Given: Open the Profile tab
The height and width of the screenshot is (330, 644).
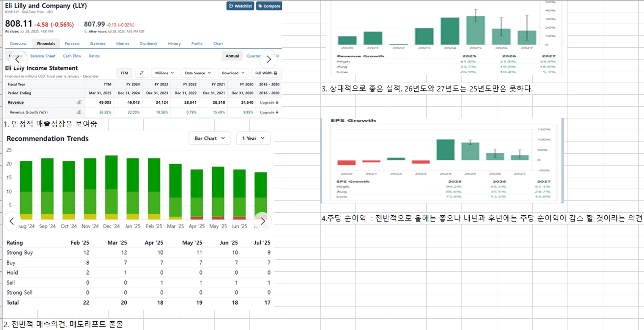Looking at the screenshot, I should point(197,43).
